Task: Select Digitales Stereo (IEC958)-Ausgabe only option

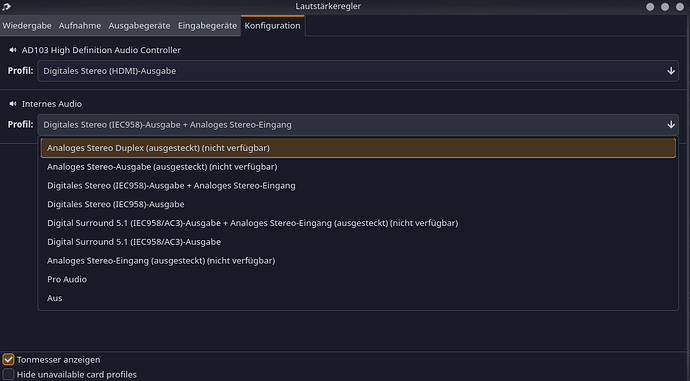Action: coord(358,204)
